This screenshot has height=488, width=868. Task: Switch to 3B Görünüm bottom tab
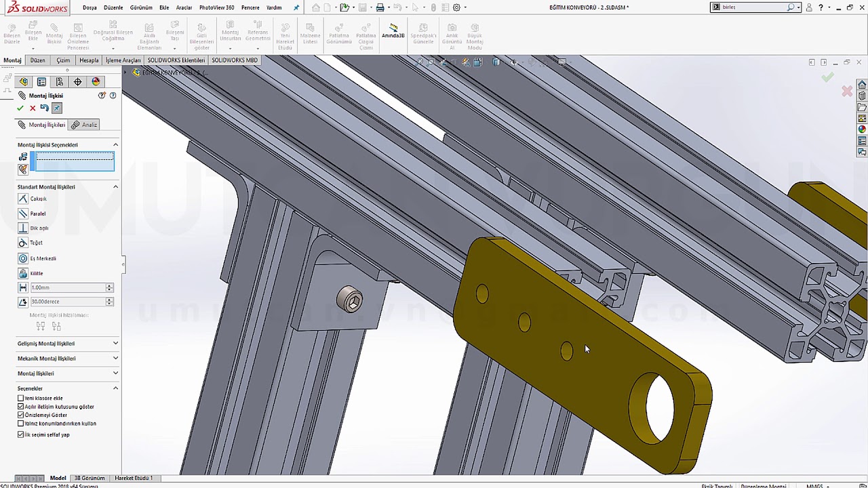[90, 478]
